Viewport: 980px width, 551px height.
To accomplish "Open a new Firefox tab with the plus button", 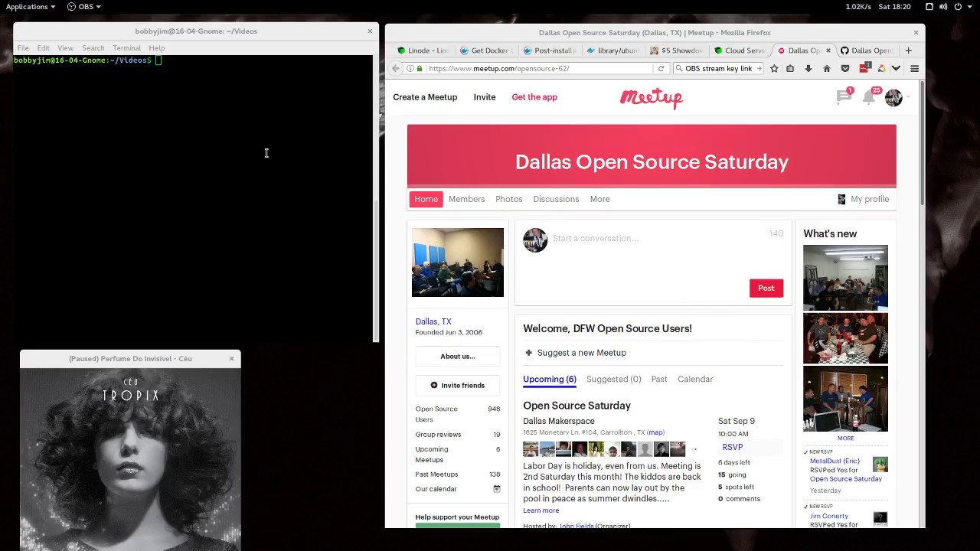I will click(x=908, y=51).
